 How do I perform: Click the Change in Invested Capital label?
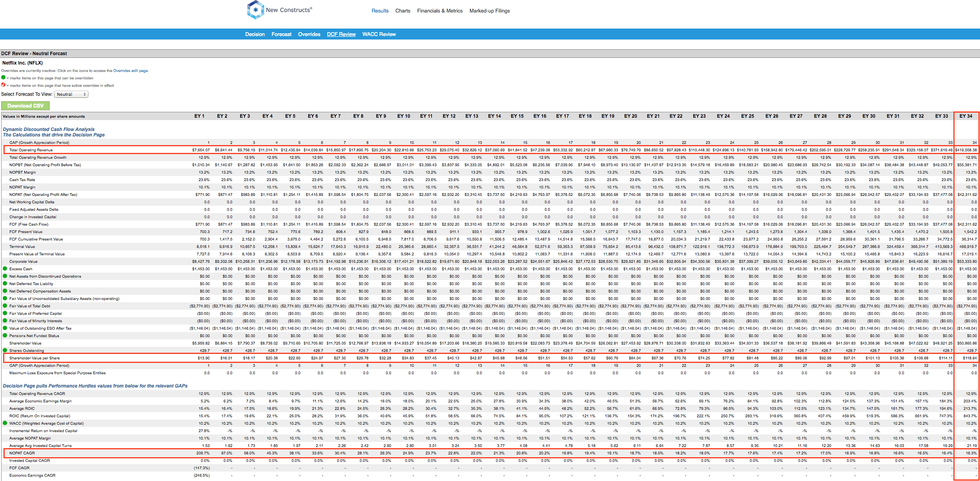click(33, 217)
